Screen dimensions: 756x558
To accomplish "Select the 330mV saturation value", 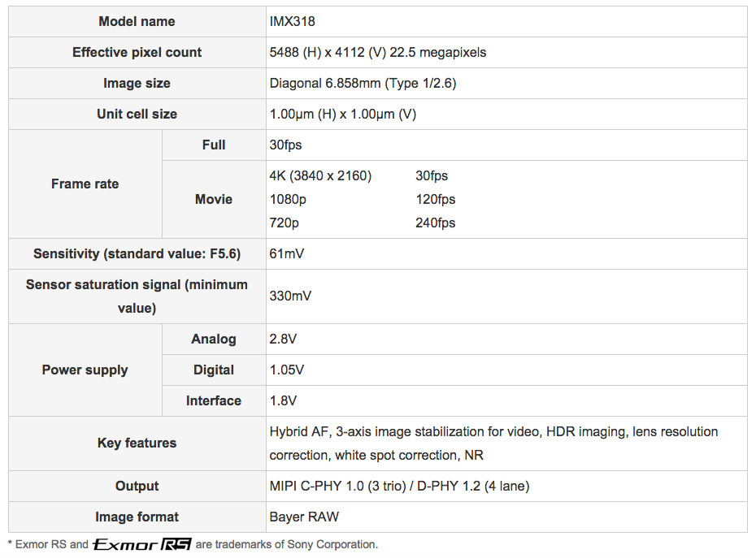I will point(290,296).
